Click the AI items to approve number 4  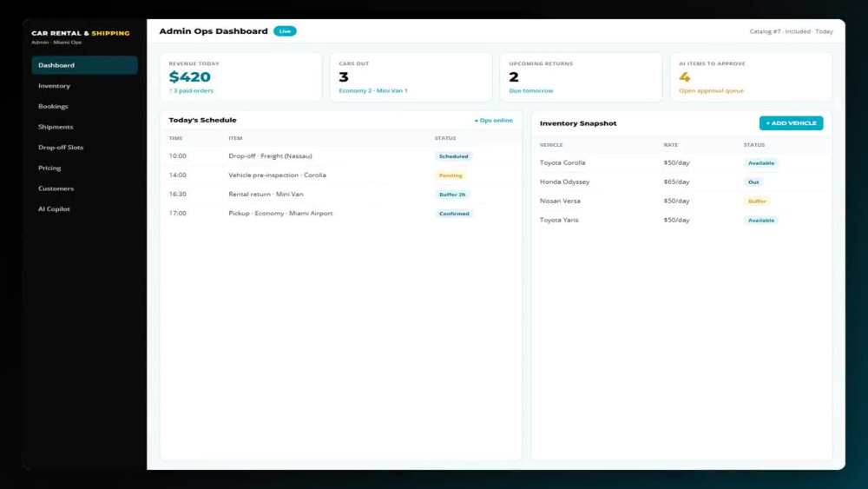pyautogui.click(x=685, y=77)
